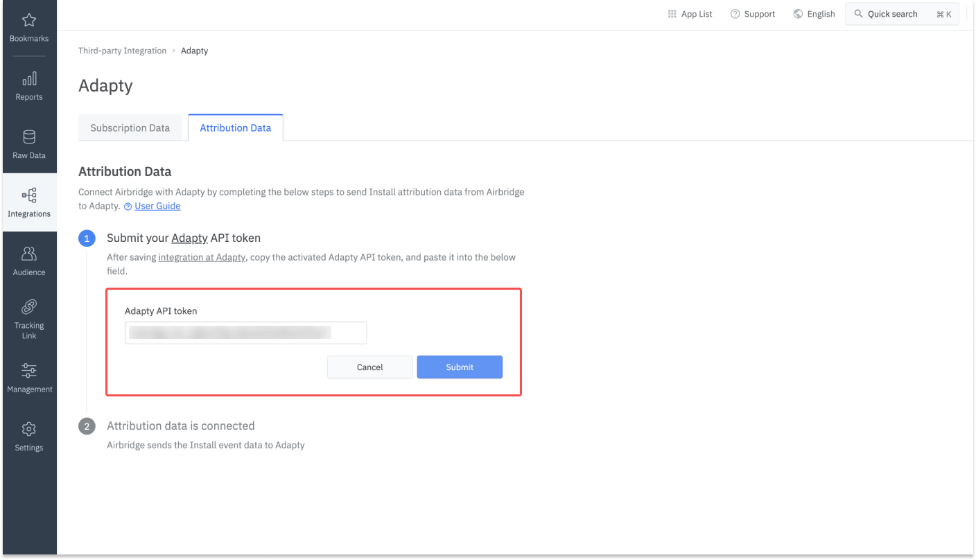This screenshot has width=976, height=560.
Task: Click the 'Attribution Data' section heading
Action: pyautogui.click(x=125, y=171)
